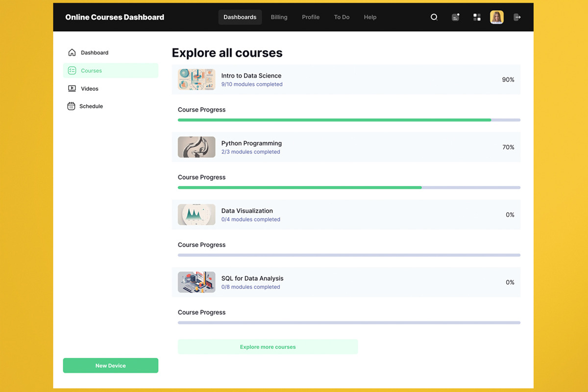588x392 pixels.
Task: Switch to the Billing tab
Action: pyautogui.click(x=279, y=17)
